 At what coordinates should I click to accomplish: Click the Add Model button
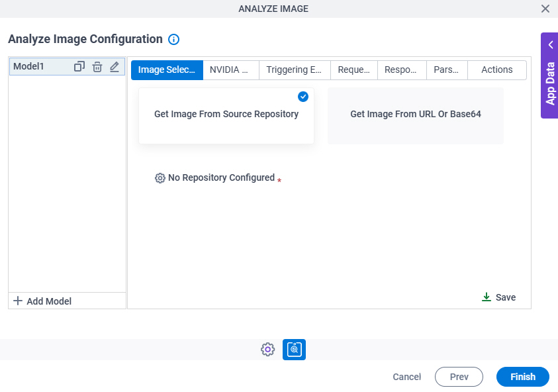coord(42,301)
